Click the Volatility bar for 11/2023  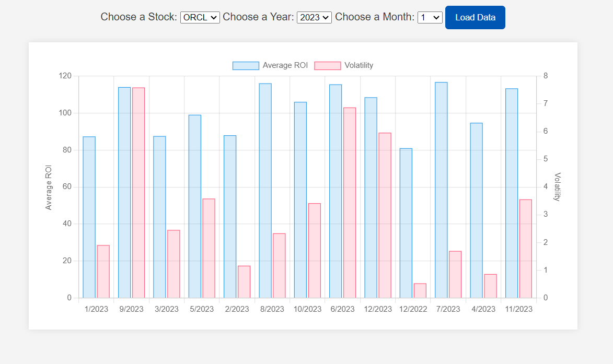point(525,249)
